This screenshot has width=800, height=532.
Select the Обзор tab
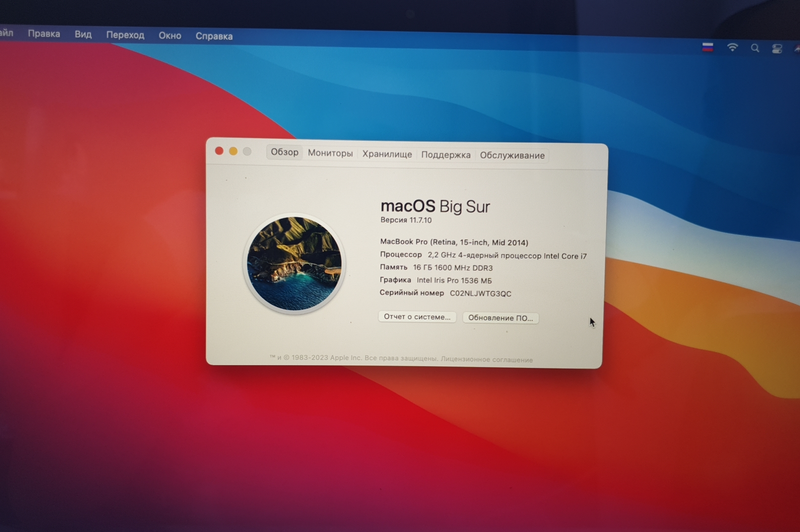coord(284,152)
